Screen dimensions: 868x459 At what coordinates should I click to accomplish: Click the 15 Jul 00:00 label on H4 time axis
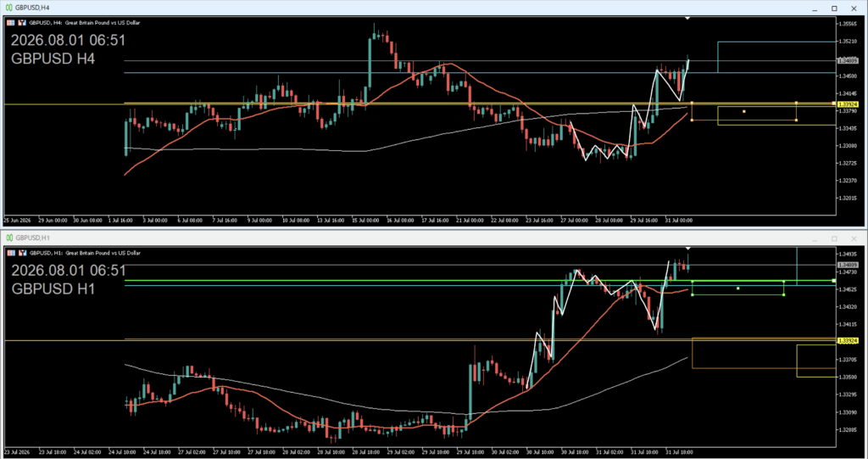(x=364, y=220)
